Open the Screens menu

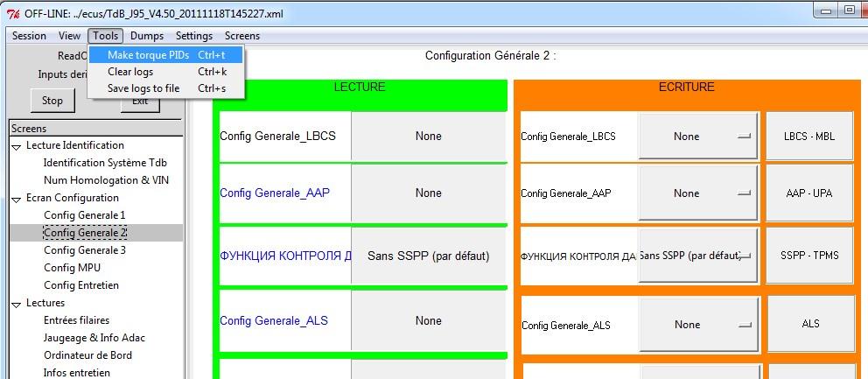[x=241, y=36]
